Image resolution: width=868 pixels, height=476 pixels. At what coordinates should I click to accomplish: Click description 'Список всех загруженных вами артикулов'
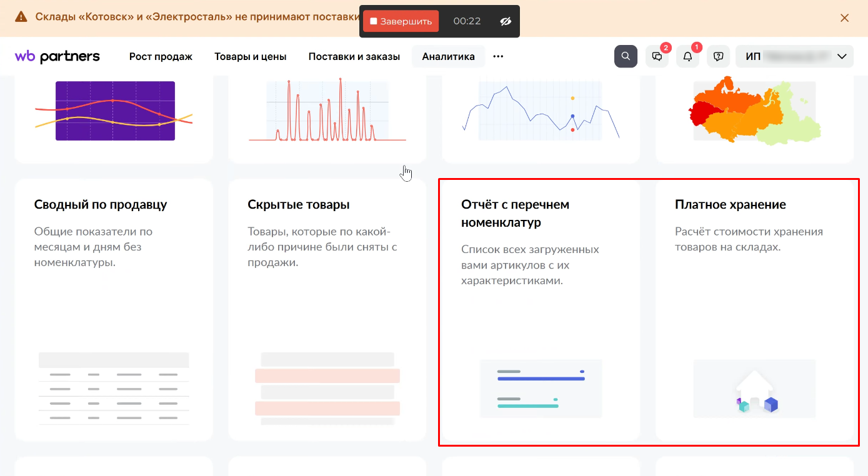click(530, 265)
